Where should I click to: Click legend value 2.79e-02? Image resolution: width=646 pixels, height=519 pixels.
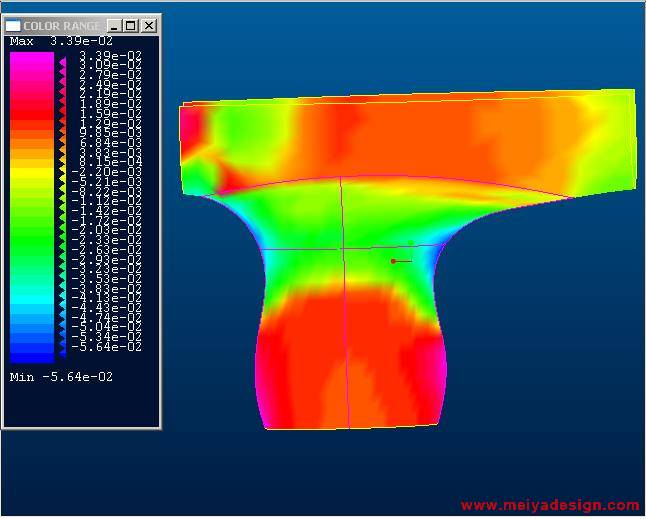(110, 75)
